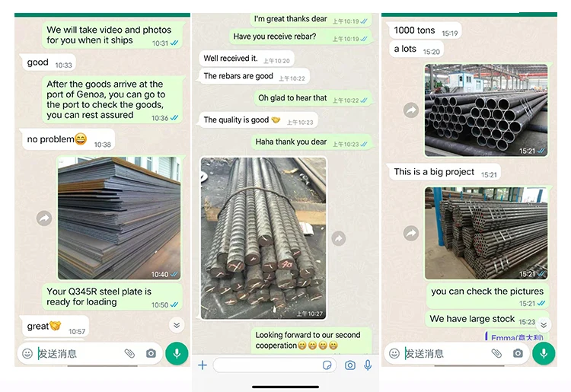This screenshot has height=392, width=571.
Task: Focus the message input in left chat
Action: pos(80,353)
